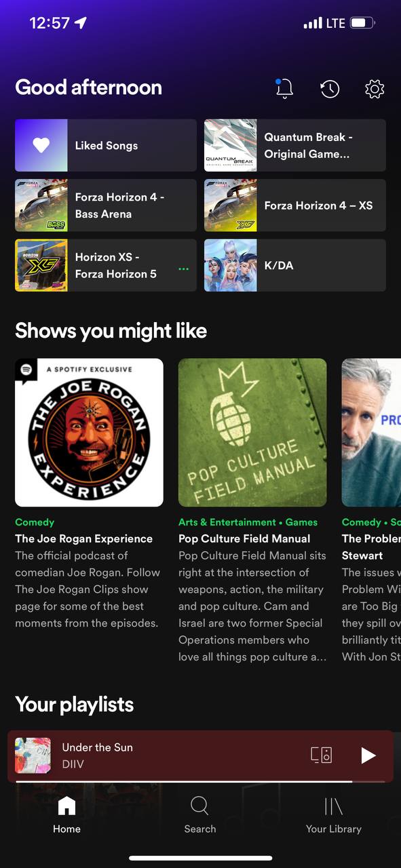
Task: Open the settings gear icon
Action: click(375, 89)
